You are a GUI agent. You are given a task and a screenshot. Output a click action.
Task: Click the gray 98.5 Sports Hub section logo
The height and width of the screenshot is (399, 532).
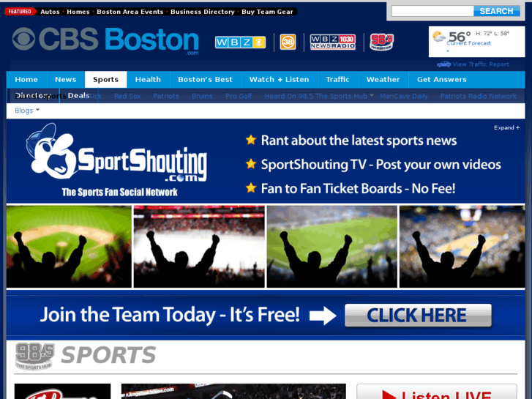[x=35, y=356]
